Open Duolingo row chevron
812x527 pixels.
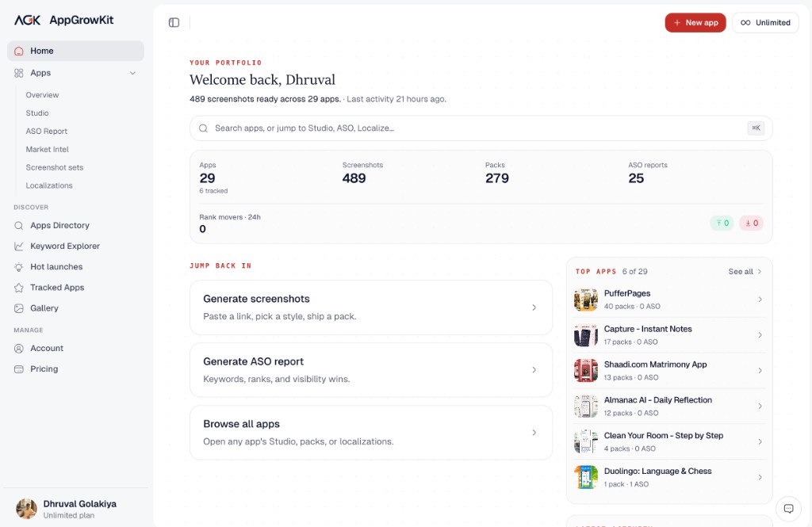[x=760, y=477]
